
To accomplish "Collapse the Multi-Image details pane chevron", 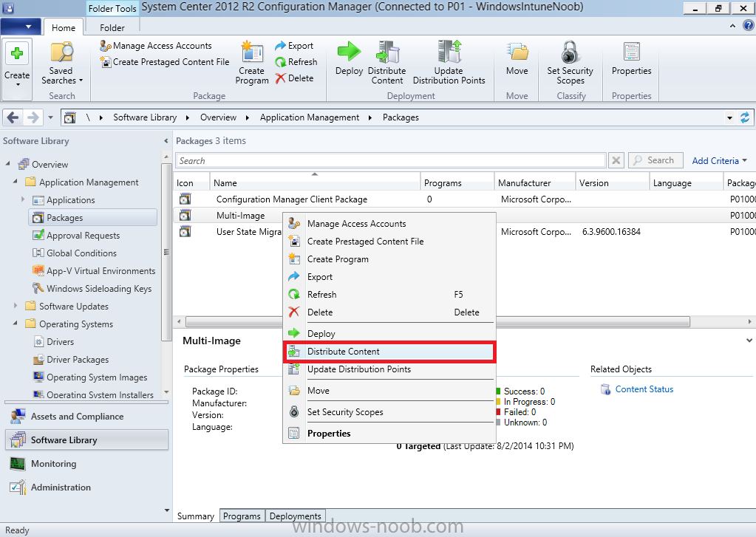I will (x=749, y=341).
